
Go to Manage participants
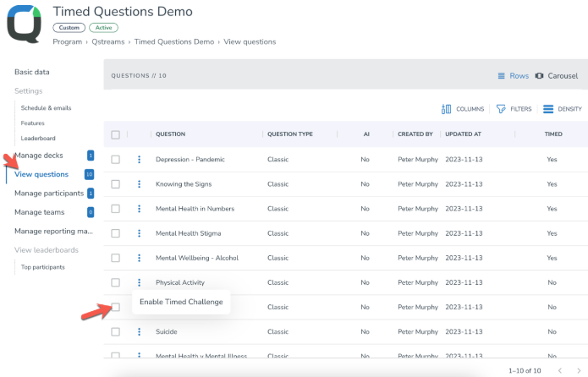(49, 194)
